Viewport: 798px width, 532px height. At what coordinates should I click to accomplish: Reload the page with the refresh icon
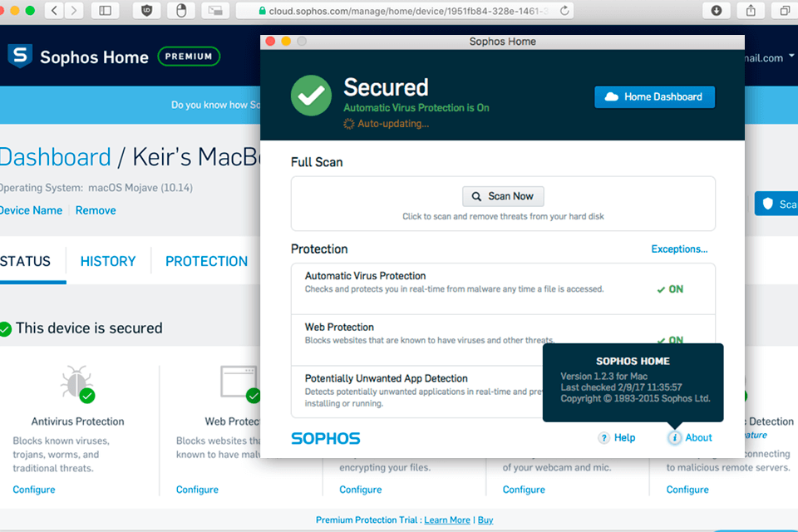point(565,11)
